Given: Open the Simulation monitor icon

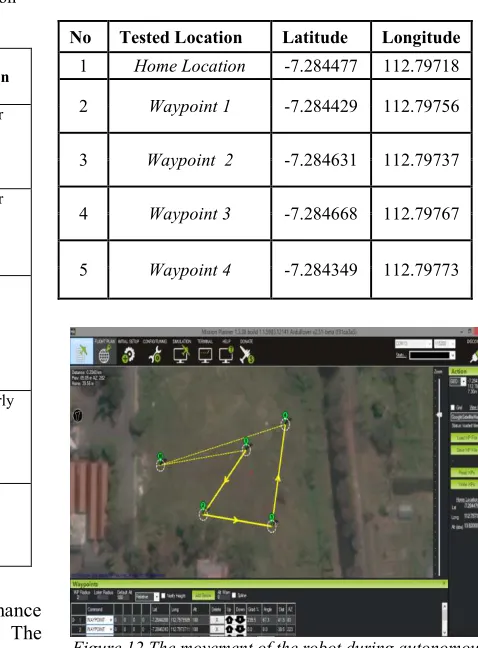Looking at the screenshot, I should [181, 355].
